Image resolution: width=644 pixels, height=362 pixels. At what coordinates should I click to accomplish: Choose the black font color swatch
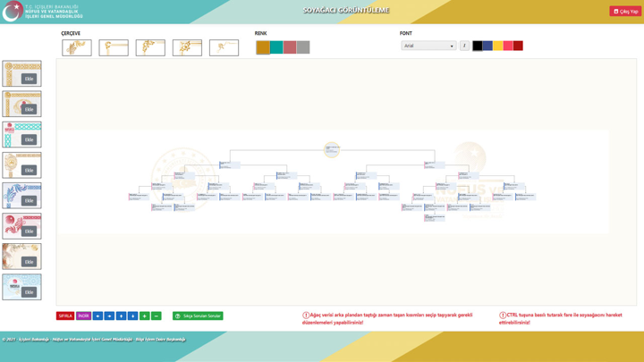coord(478,46)
